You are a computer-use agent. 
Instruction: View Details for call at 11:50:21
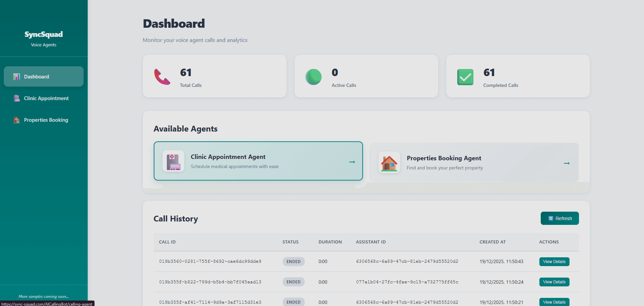click(554, 302)
